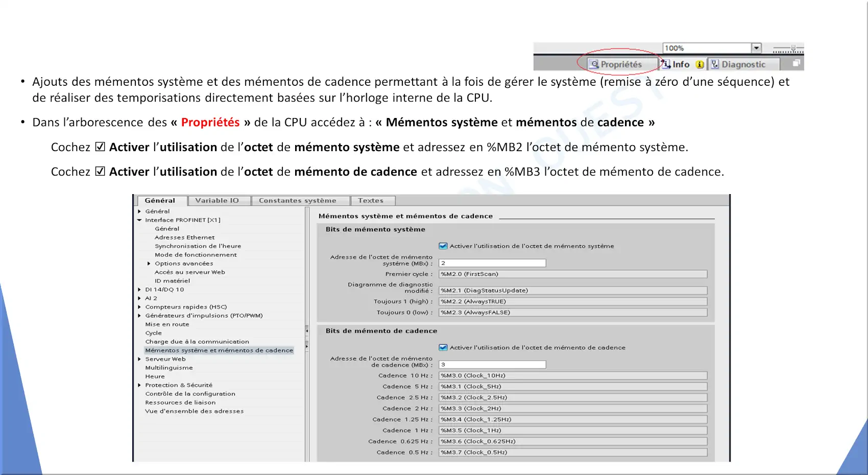Viewport: 868px width, 475px height.
Task: Click the %M2.2 (AlwaysTRUE) field
Action: pos(573,302)
